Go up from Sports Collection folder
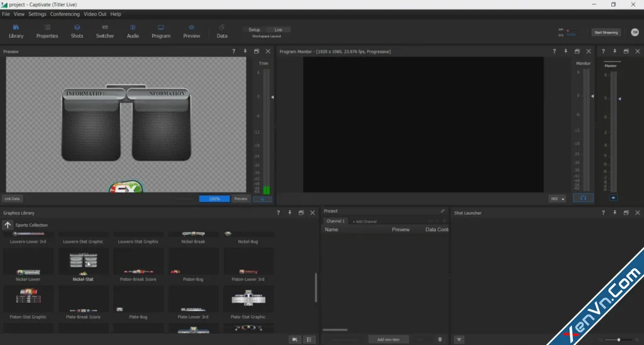This screenshot has height=345, width=644. point(8,225)
